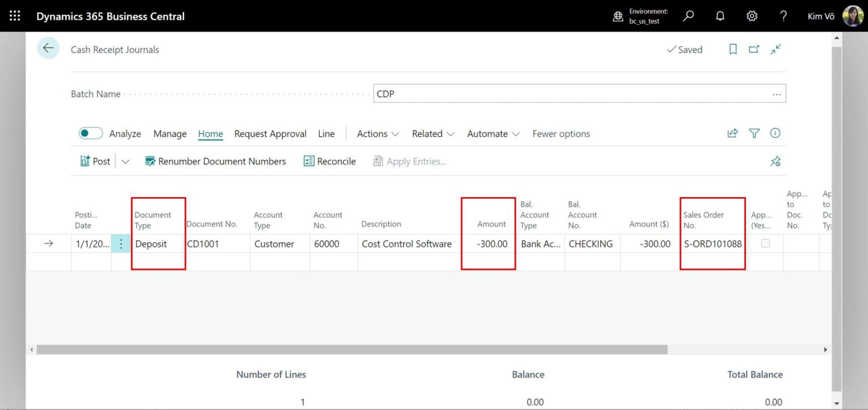The width and height of the screenshot is (868, 410).
Task: Click Dynamics 365 Business Central title
Action: pyautogui.click(x=110, y=16)
